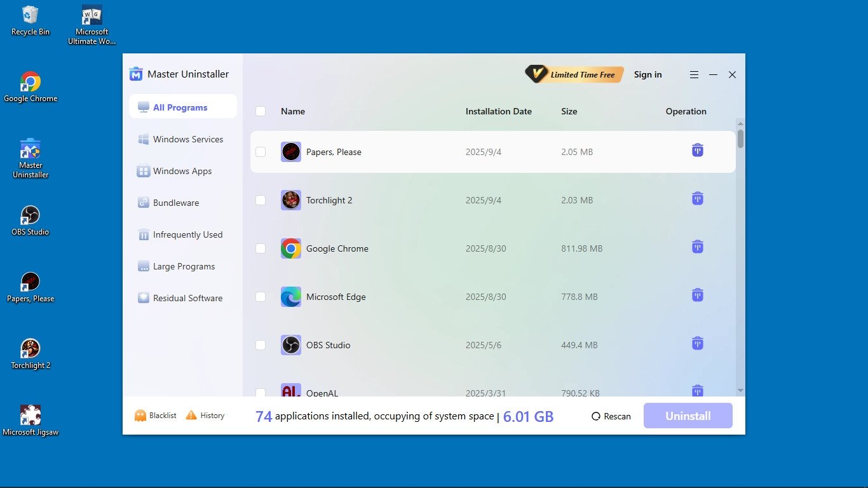Open the hamburger menu in title bar
Image resolution: width=868 pixels, height=488 pixels.
(x=694, y=75)
